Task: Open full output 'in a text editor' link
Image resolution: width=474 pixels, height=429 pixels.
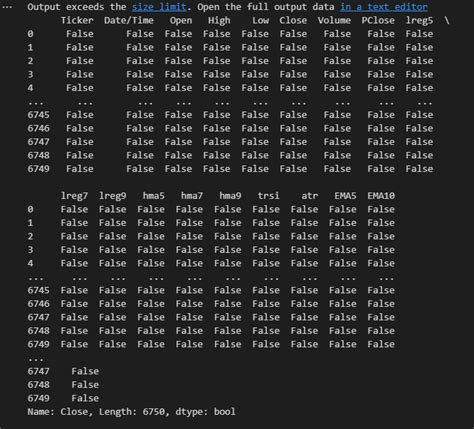Action: point(384,7)
